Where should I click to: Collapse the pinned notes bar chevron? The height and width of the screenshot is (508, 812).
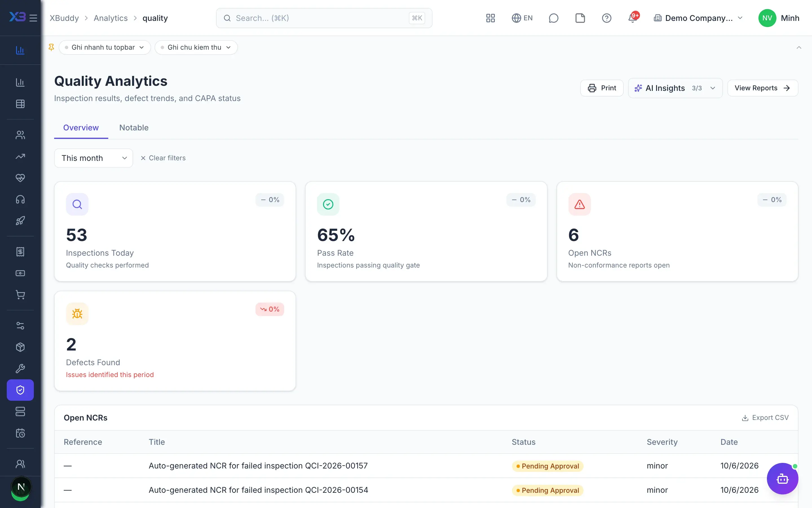pos(799,47)
